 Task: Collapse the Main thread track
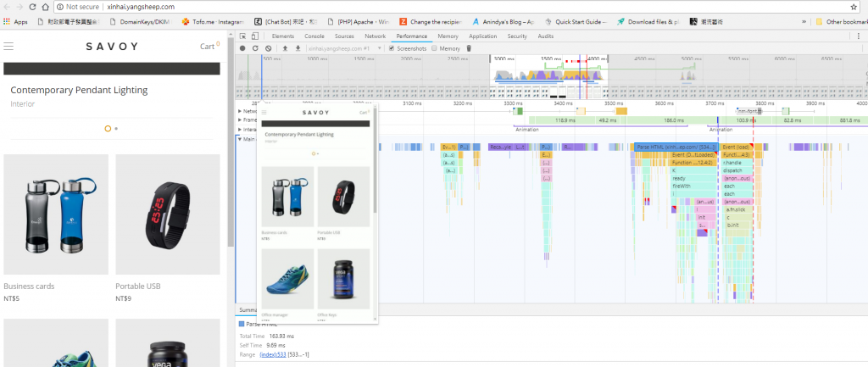click(240, 139)
